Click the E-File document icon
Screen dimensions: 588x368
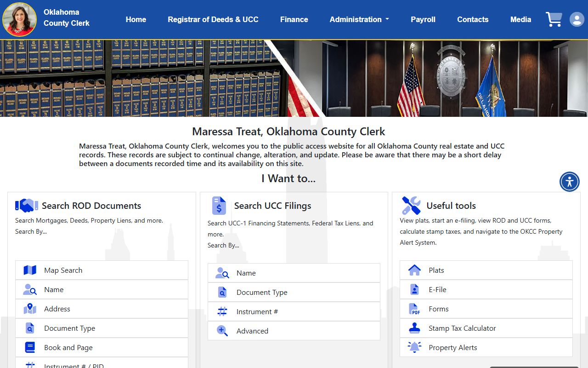[x=414, y=289]
